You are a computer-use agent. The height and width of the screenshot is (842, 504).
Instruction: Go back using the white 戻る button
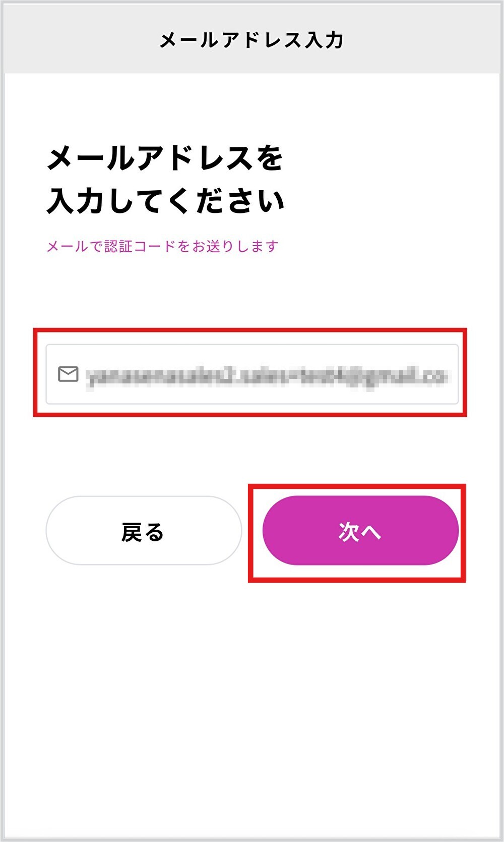pos(144,530)
